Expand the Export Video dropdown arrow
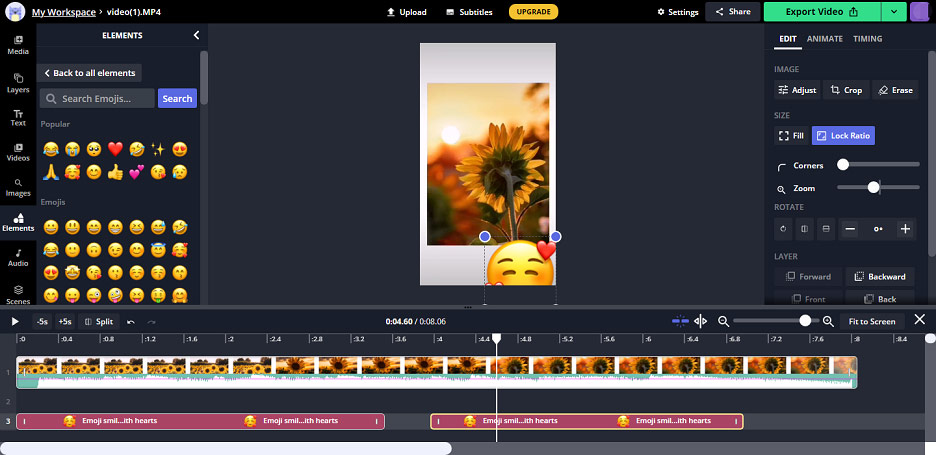The width and height of the screenshot is (936, 455). pos(894,12)
